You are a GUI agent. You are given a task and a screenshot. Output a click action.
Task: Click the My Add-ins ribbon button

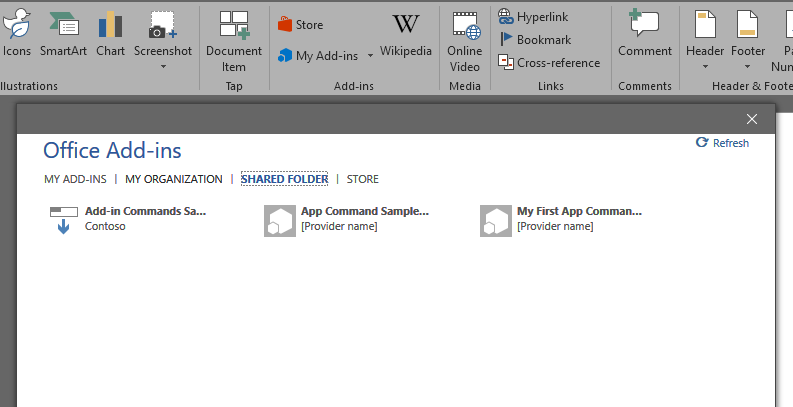click(319, 56)
